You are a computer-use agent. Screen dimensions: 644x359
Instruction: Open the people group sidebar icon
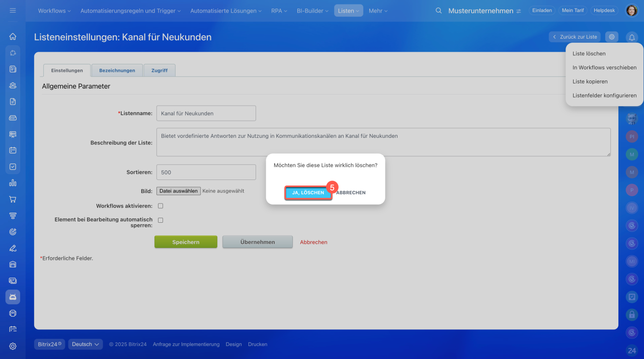(x=13, y=85)
